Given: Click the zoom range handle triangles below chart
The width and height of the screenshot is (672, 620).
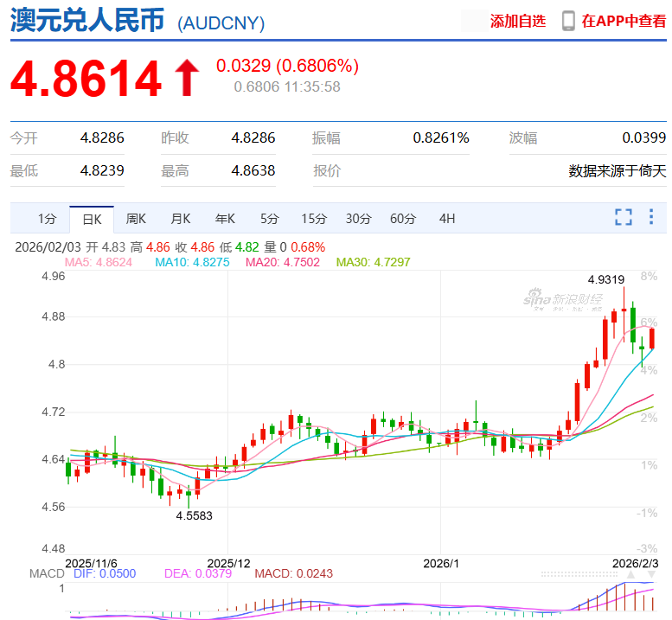Looking at the screenshot, I should pyautogui.click(x=630, y=575).
